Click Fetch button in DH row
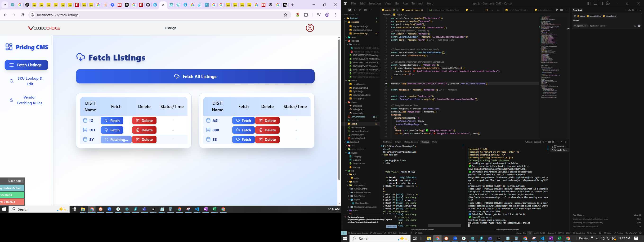 click(112, 130)
